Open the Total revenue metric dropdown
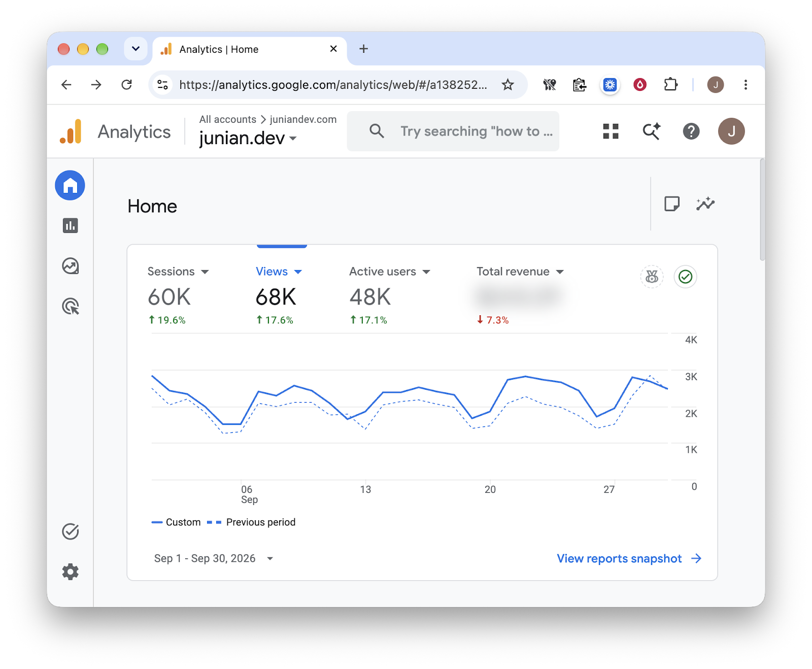Screen dimensions: 812x669 [520, 272]
